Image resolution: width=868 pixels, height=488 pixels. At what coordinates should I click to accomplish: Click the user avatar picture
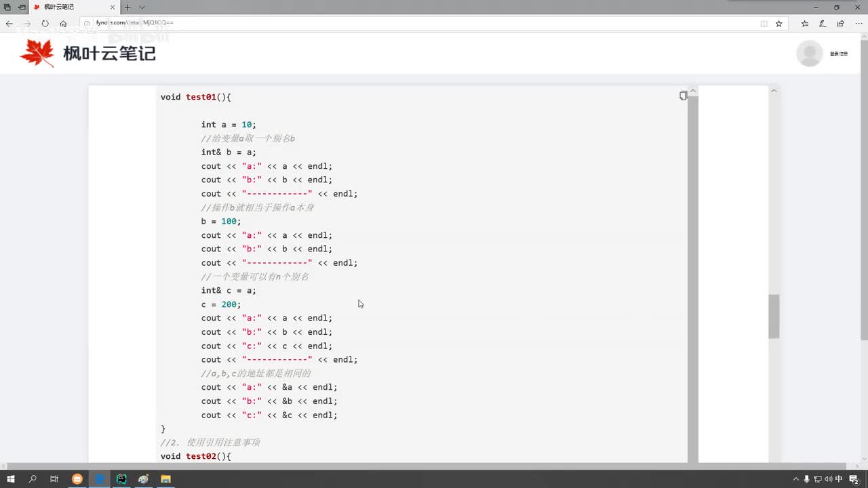809,54
